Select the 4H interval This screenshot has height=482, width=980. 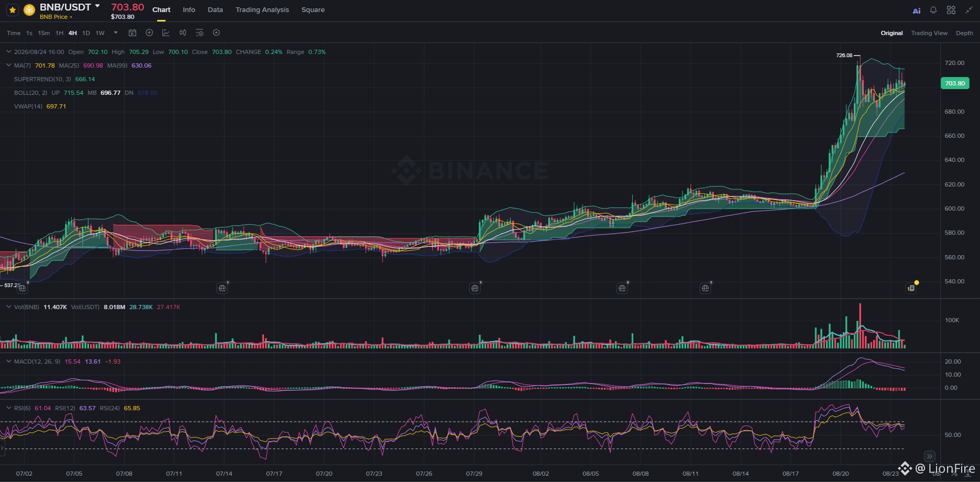[x=73, y=33]
